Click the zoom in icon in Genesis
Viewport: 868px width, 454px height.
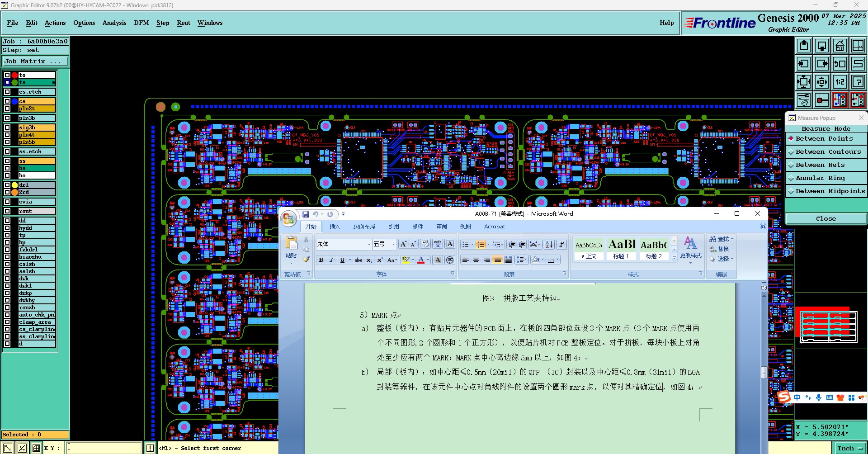pos(804,82)
